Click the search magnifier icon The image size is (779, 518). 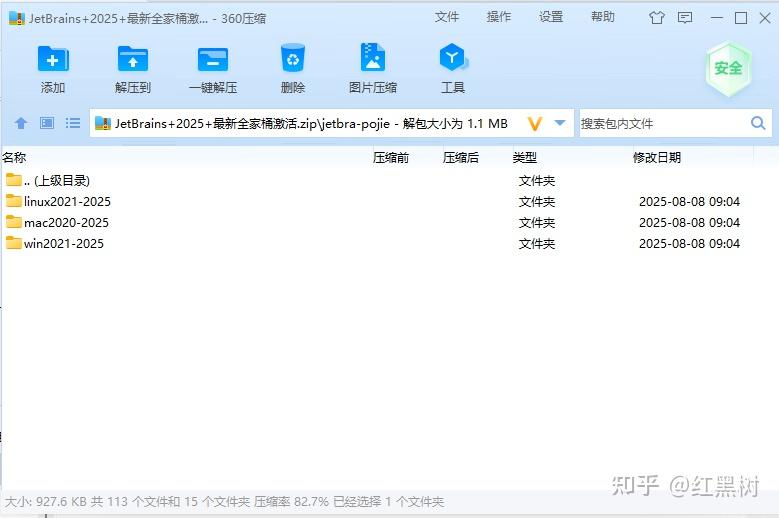coord(758,123)
